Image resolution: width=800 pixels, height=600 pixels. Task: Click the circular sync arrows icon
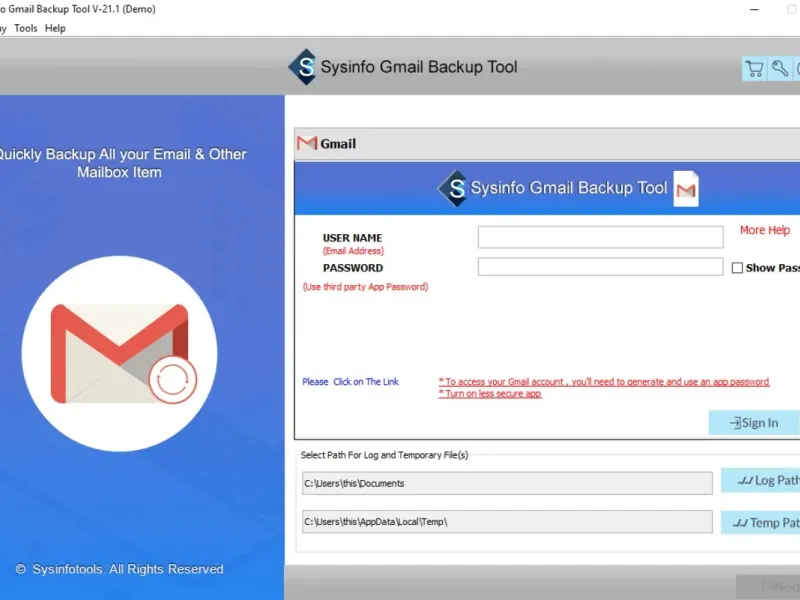click(x=173, y=380)
